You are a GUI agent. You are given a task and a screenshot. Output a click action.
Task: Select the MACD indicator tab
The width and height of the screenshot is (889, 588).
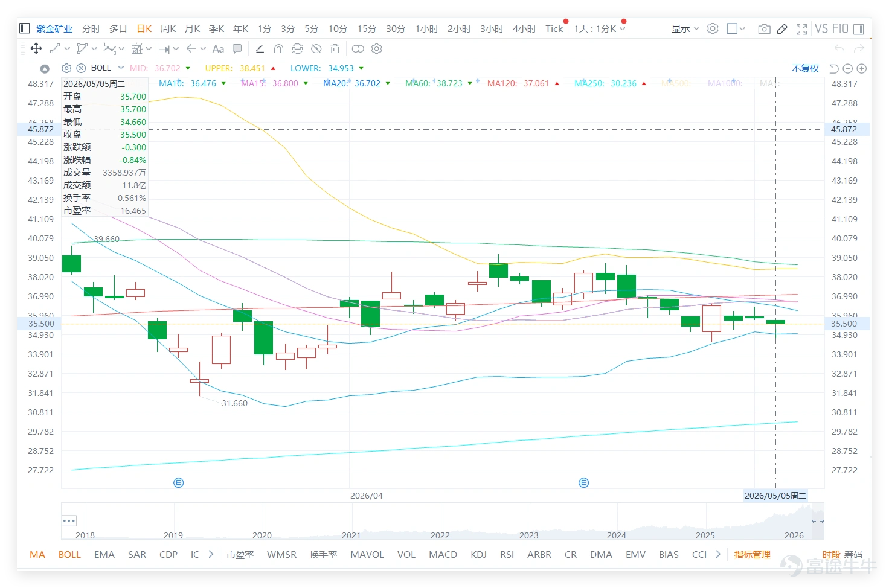[x=443, y=554]
